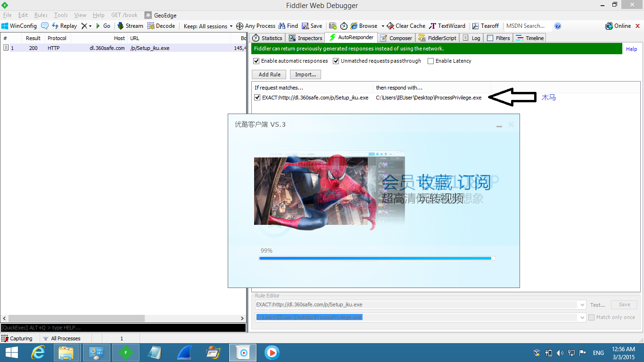The height and width of the screenshot is (362, 644).
Task: Open WinConfig from the Fiddler toolbar
Action: (x=19, y=26)
